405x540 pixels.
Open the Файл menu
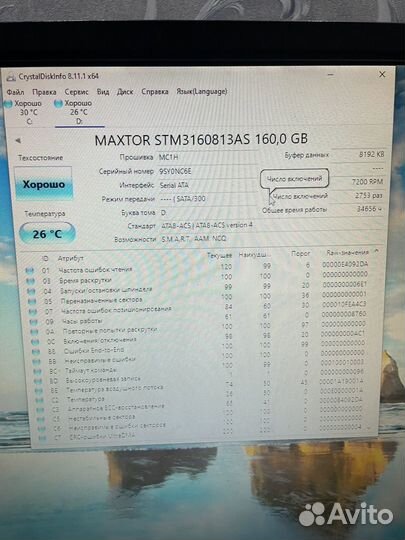pos(15,92)
